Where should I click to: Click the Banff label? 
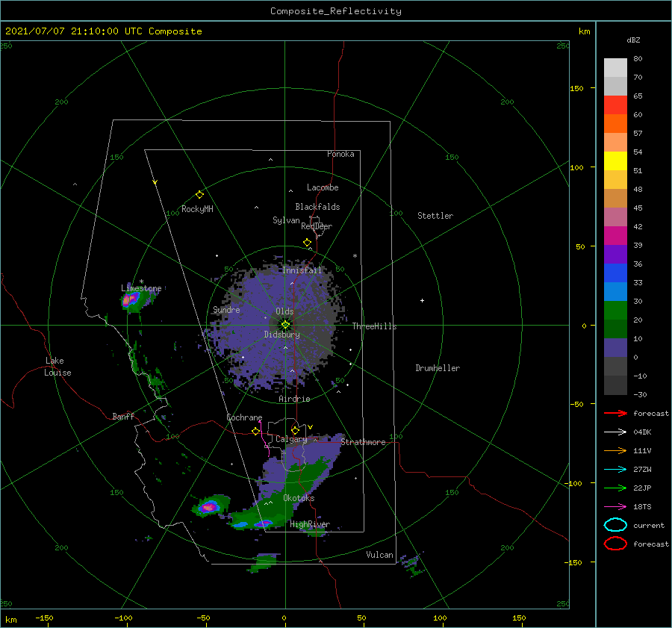click(123, 416)
